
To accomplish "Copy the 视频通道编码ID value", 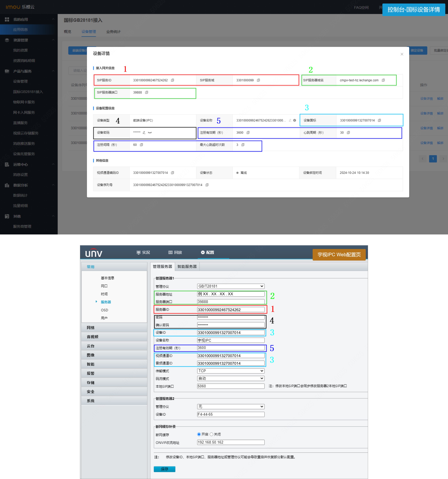I will coord(172,173).
